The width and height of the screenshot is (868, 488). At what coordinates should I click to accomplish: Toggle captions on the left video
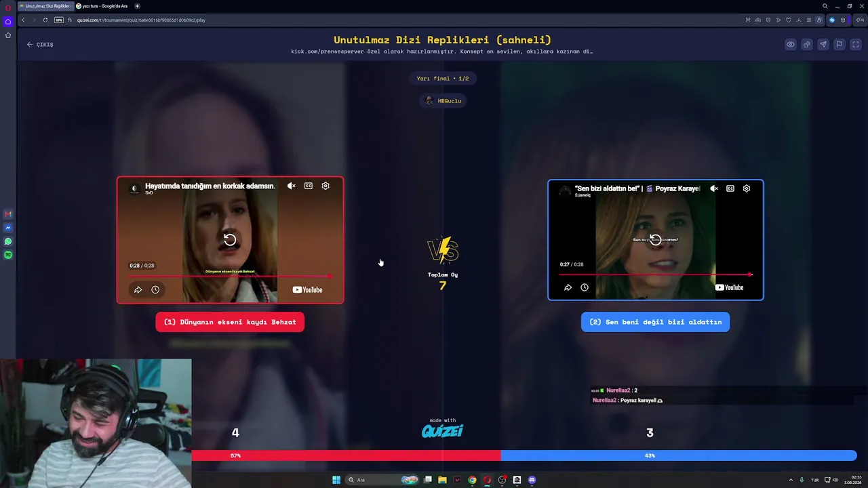pyautogui.click(x=309, y=186)
